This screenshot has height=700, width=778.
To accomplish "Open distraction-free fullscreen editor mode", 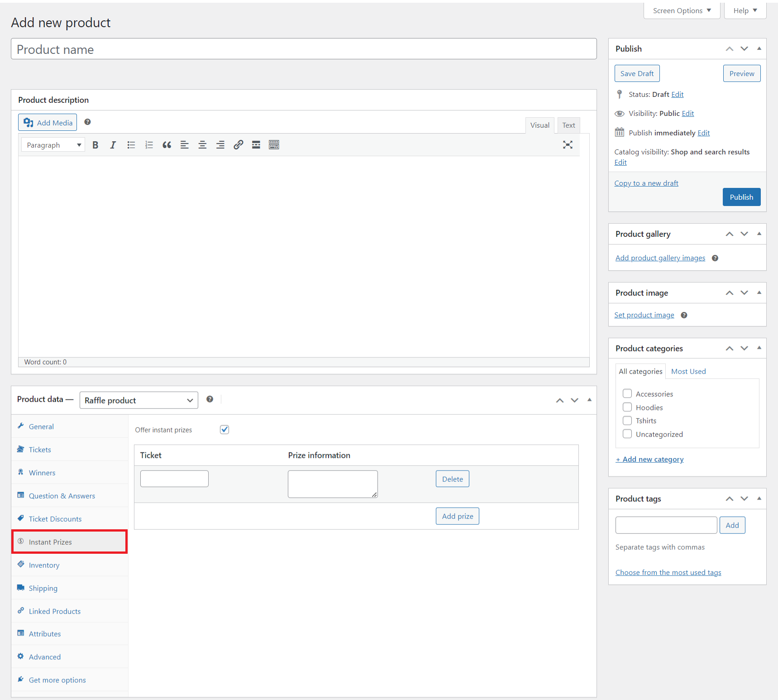I will (568, 145).
